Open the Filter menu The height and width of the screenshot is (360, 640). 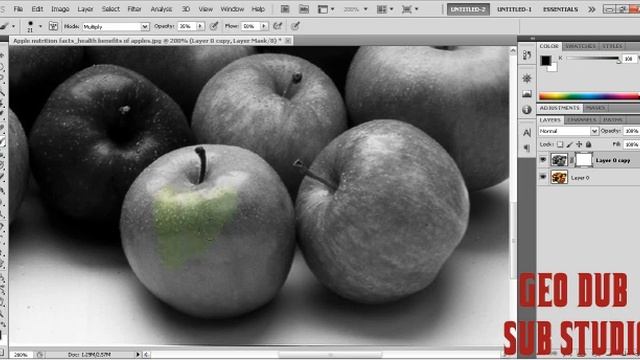[x=134, y=9]
